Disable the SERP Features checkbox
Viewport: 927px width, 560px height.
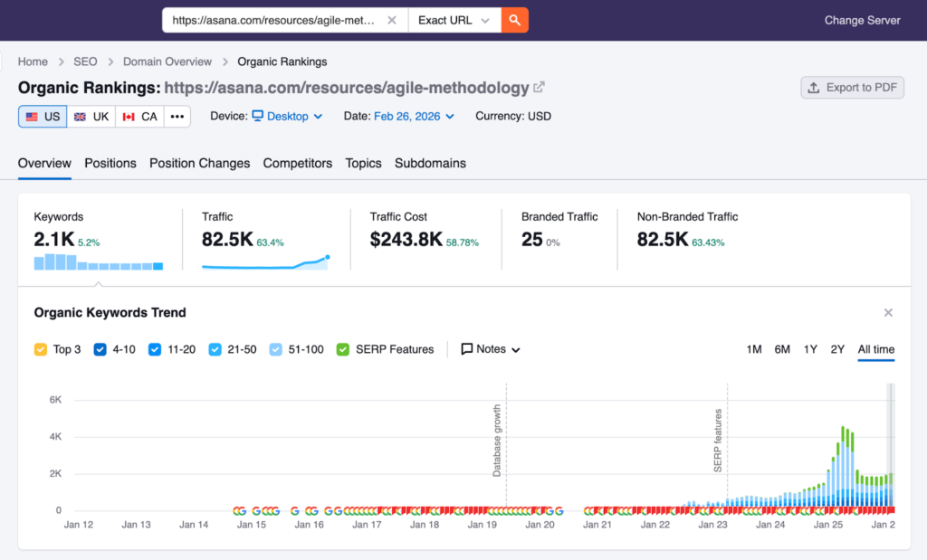[343, 349]
